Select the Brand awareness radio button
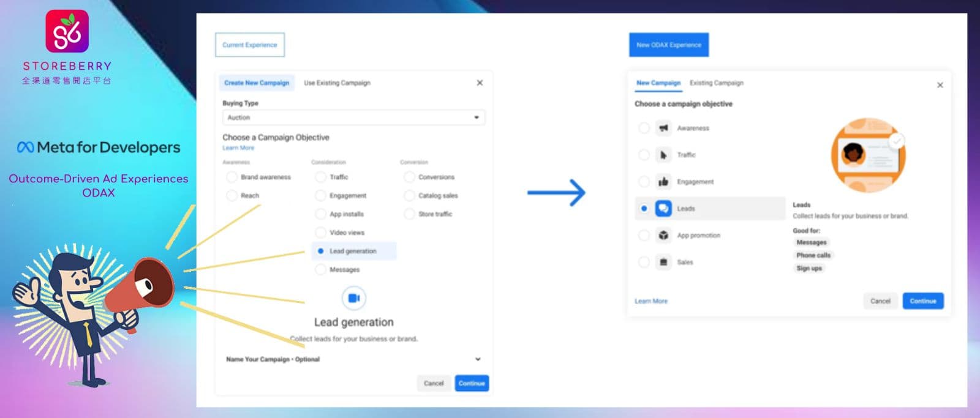980x418 pixels. tap(232, 177)
